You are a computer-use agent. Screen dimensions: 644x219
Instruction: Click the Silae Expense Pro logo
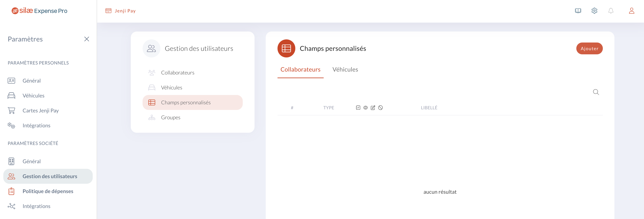coord(40,11)
